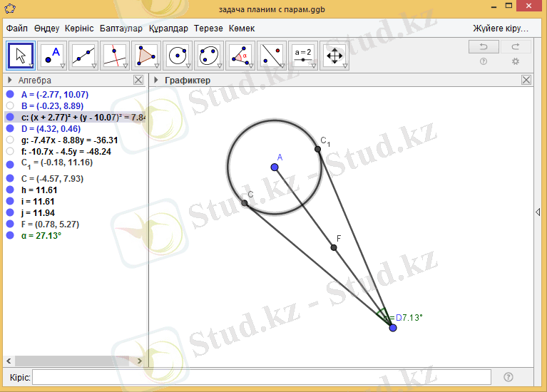The height and width of the screenshot is (392, 547).
Task: Select the Move arrow tool
Action: tap(21, 54)
